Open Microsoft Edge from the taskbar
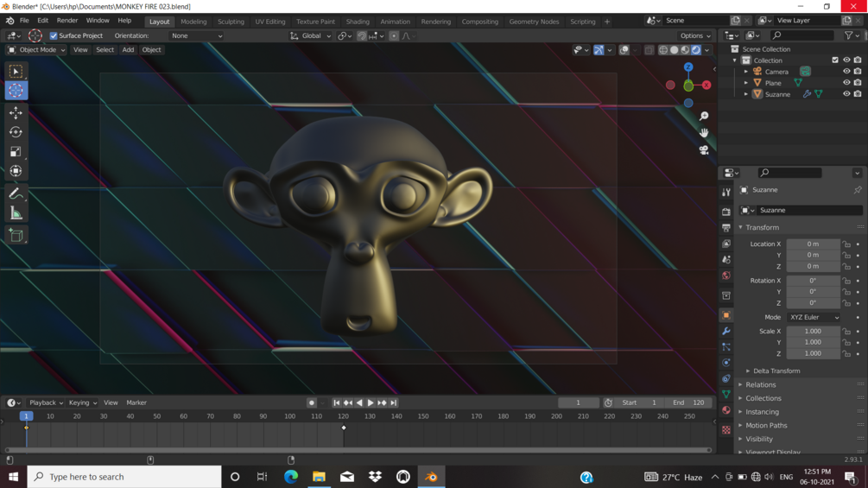 (291, 477)
